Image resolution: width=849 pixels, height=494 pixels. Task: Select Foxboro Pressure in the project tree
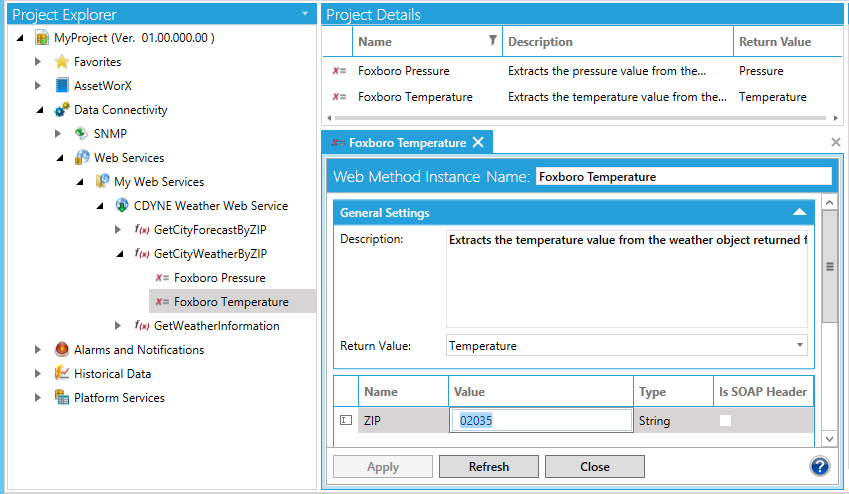(219, 278)
